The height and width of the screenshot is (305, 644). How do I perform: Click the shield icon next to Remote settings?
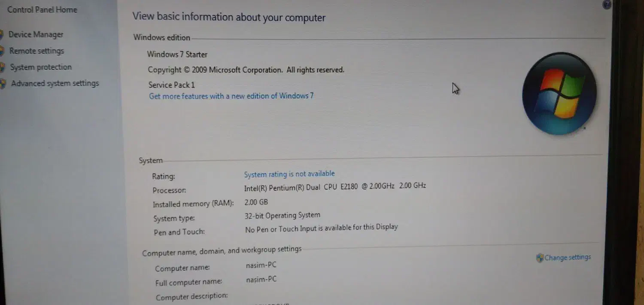(3, 51)
